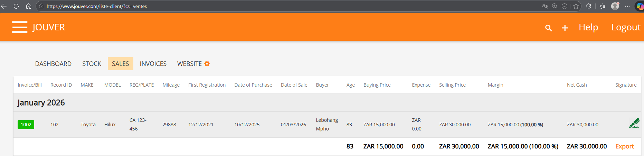Image resolution: width=644 pixels, height=156 pixels.
Task: Switch to the DASHBOARD tab
Action: (53, 64)
